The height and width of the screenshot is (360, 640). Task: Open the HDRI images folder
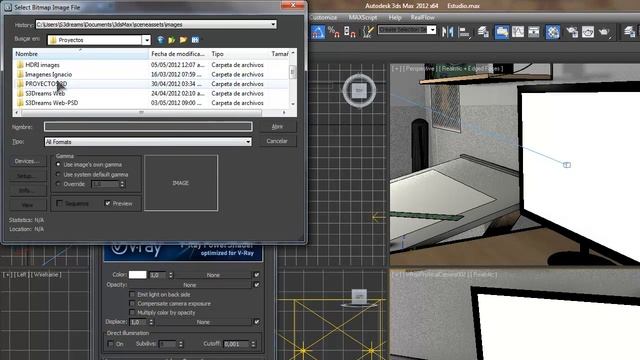pos(42,65)
